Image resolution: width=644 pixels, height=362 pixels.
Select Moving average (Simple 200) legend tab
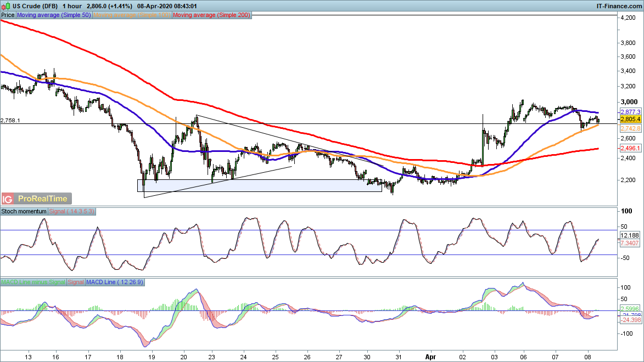tap(211, 15)
